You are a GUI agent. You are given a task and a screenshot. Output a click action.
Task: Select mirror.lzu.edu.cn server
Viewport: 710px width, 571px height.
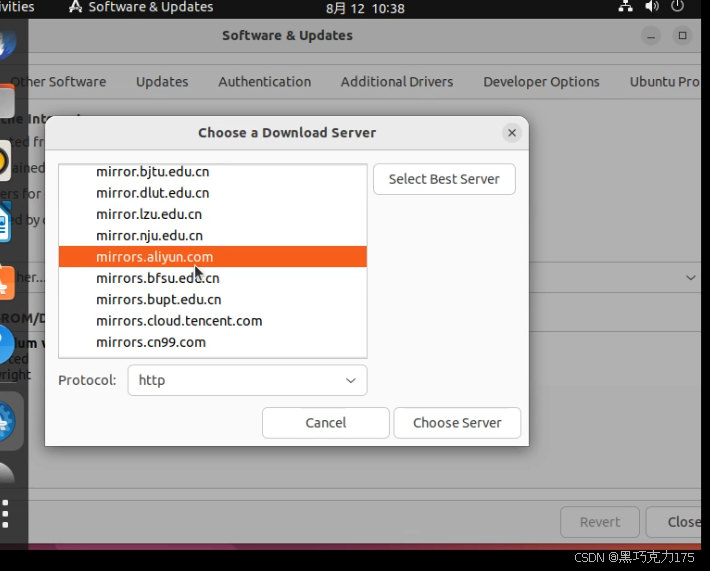tap(212, 214)
